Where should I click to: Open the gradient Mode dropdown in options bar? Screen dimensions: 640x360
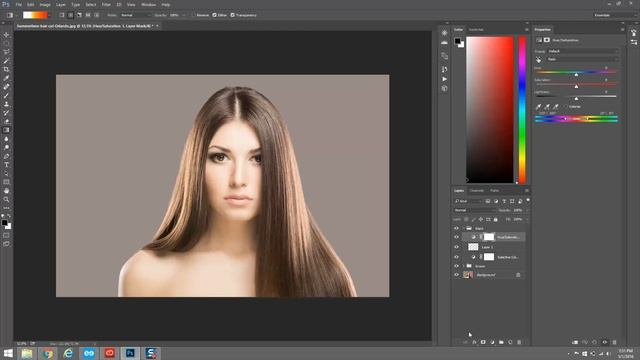pos(136,15)
